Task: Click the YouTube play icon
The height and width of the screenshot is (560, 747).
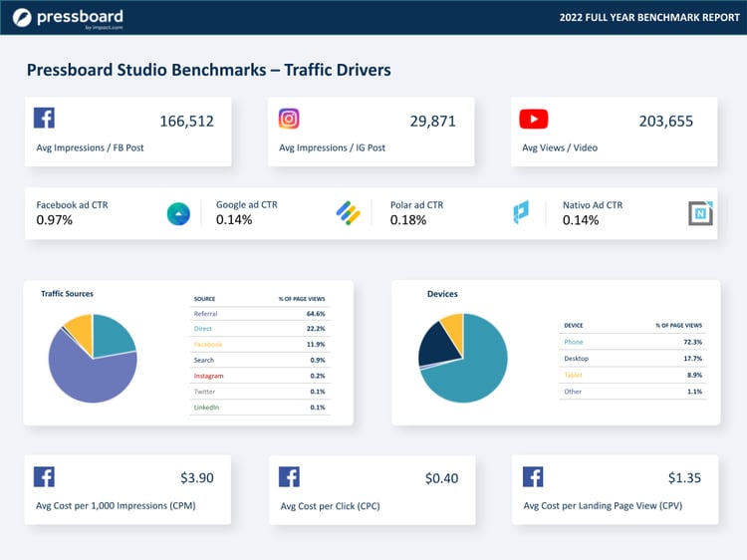Action: pos(533,120)
